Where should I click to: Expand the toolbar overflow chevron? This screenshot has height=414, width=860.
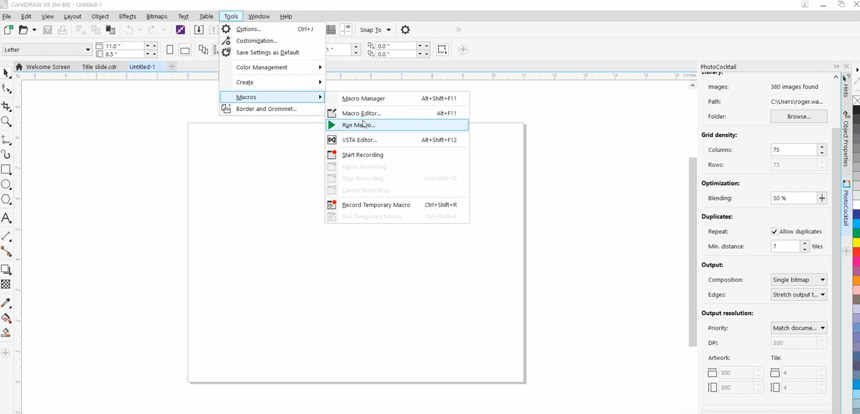(459, 30)
